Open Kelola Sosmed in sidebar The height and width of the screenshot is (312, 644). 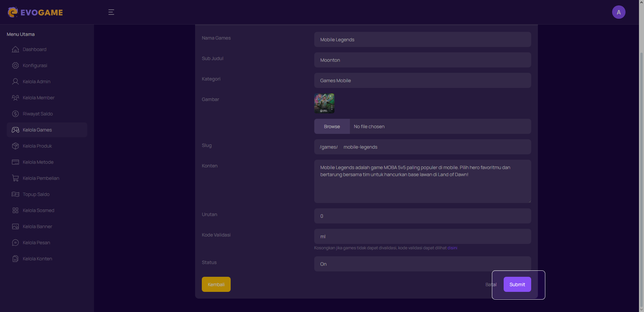[x=47, y=210]
